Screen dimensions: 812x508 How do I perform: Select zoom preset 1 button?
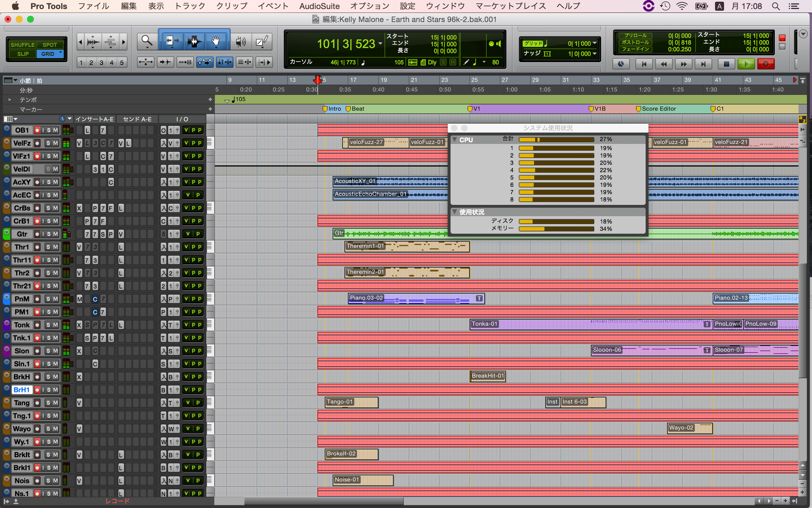(x=81, y=62)
